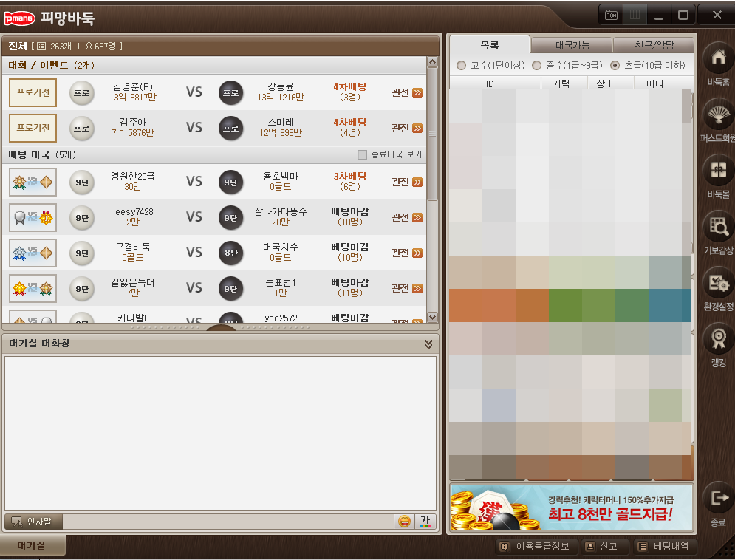Select 고수(1단이상) radio button
Viewport: 735px width, 560px height.
click(461, 65)
